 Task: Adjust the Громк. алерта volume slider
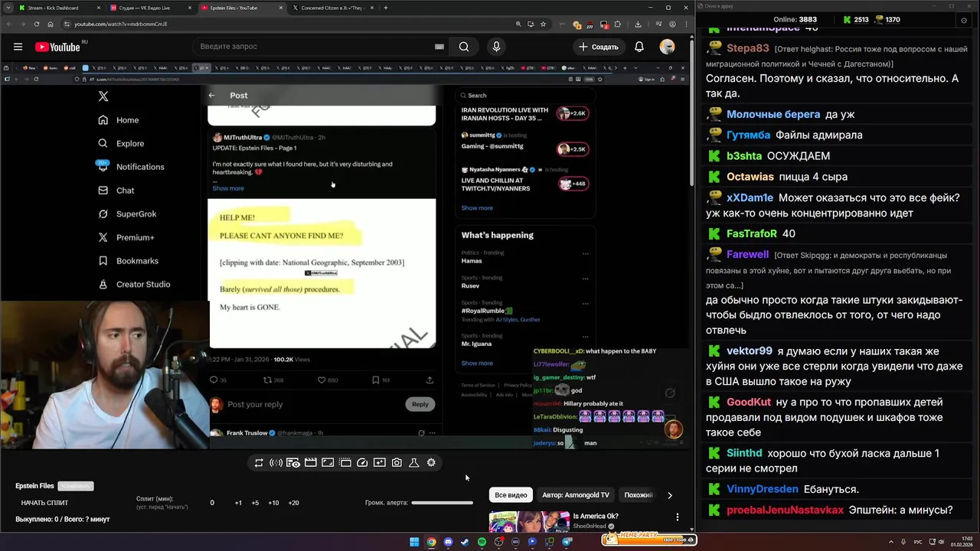(442, 503)
